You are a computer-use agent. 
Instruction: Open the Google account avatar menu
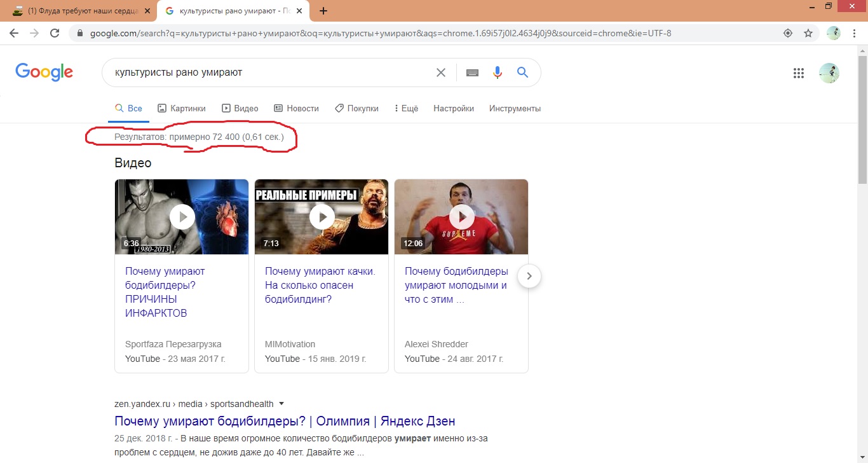(829, 73)
